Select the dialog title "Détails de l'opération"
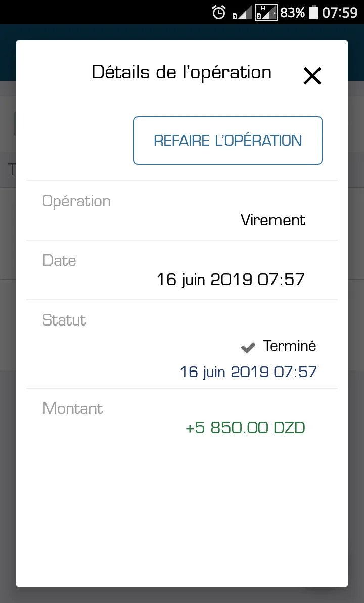This screenshot has height=603, width=364. (181, 72)
